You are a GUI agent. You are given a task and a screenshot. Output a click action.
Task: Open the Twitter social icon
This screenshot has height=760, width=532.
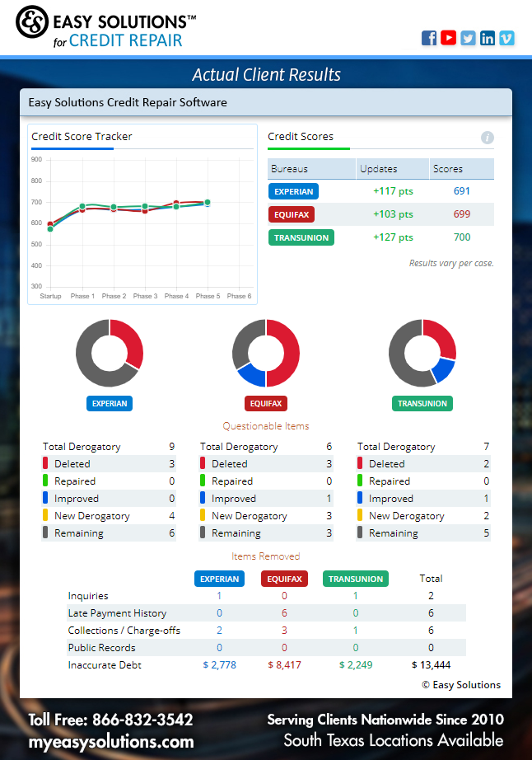click(x=468, y=38)
